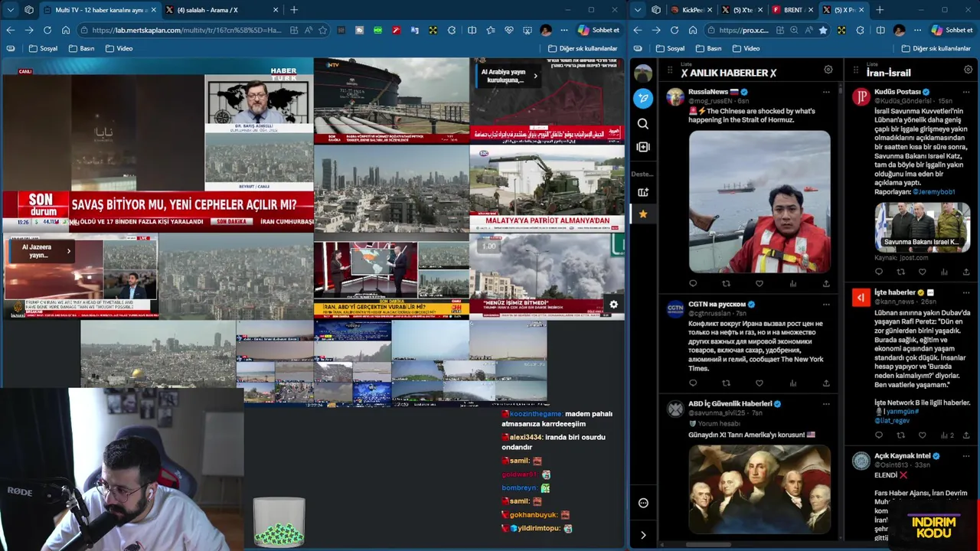View analytics of the RussiaNews post
Viewport: 980px width, 551px height.
click(793, 283)
